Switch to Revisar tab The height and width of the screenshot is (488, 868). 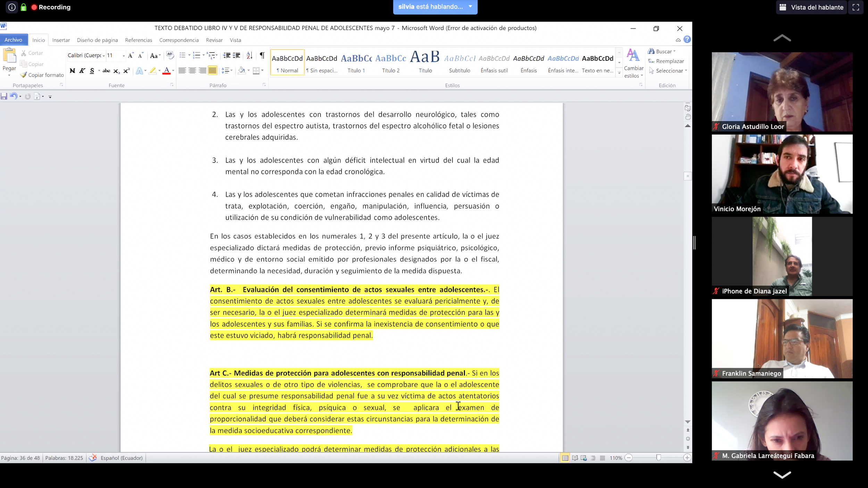(214, 40)
